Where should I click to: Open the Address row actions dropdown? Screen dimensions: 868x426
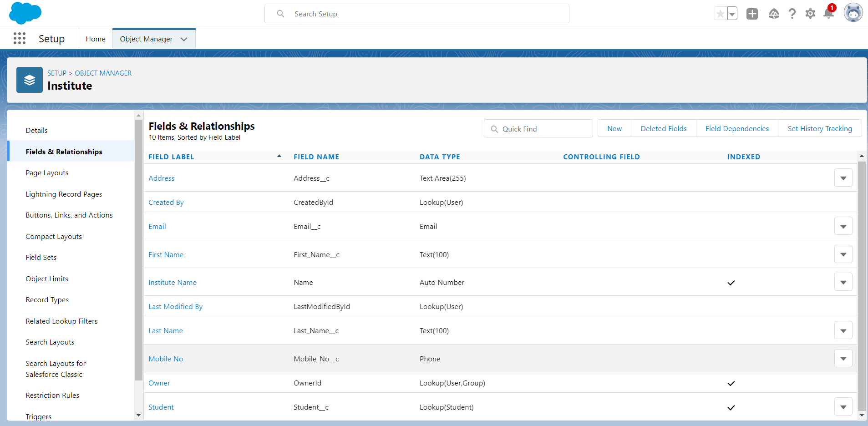843,178
